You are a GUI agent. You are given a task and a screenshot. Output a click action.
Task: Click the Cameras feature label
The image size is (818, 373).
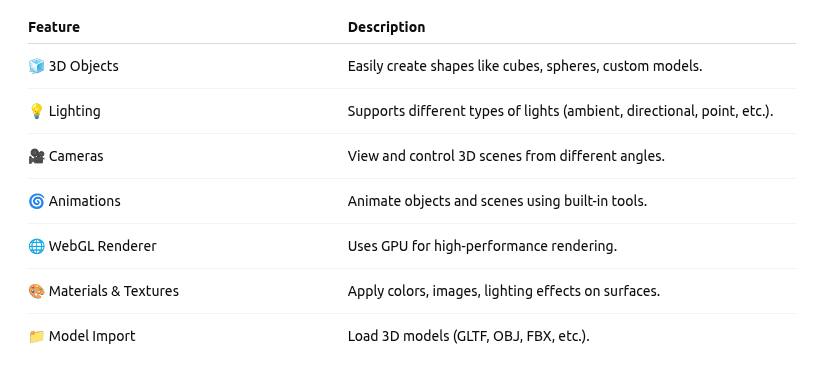[76, 156]
